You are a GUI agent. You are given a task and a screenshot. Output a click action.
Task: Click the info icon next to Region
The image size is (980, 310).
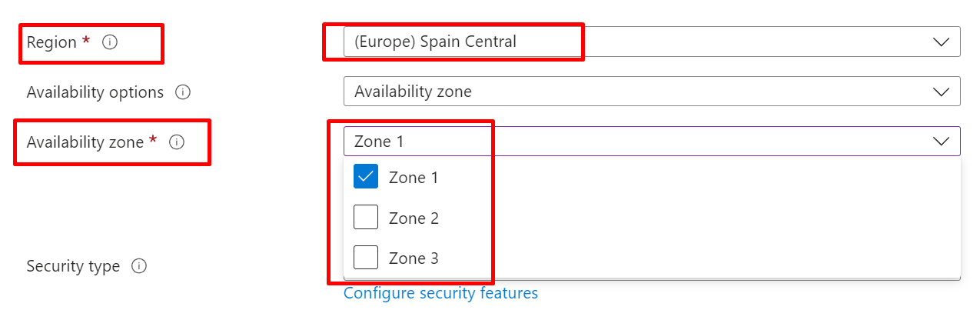(110, 42)
